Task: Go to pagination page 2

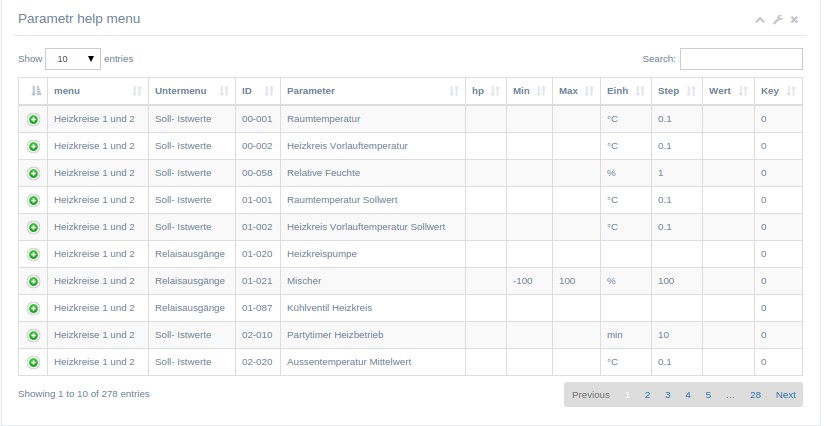Action: (647, 395)
